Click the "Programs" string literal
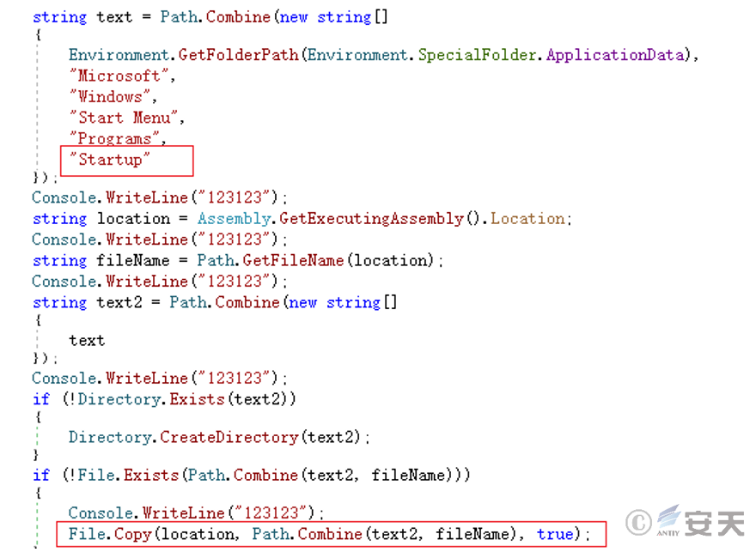The image size is (756, 552). point(114,139)
